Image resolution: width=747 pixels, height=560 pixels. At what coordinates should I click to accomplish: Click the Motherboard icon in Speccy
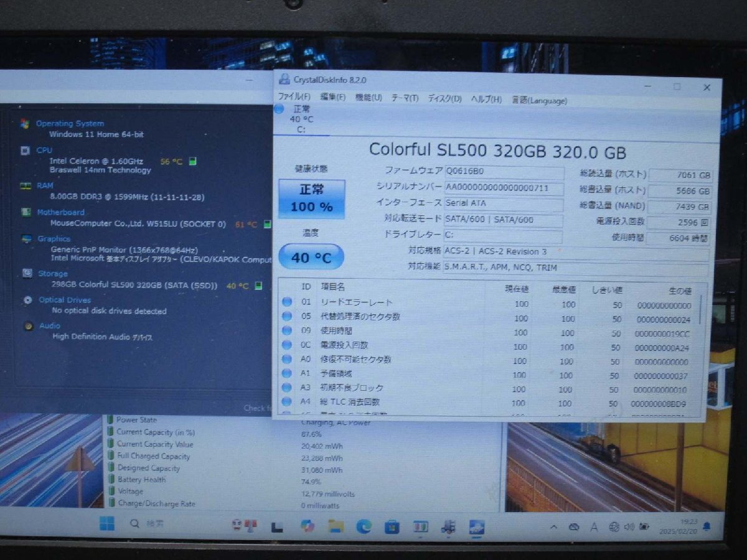(x=26, y=212)
